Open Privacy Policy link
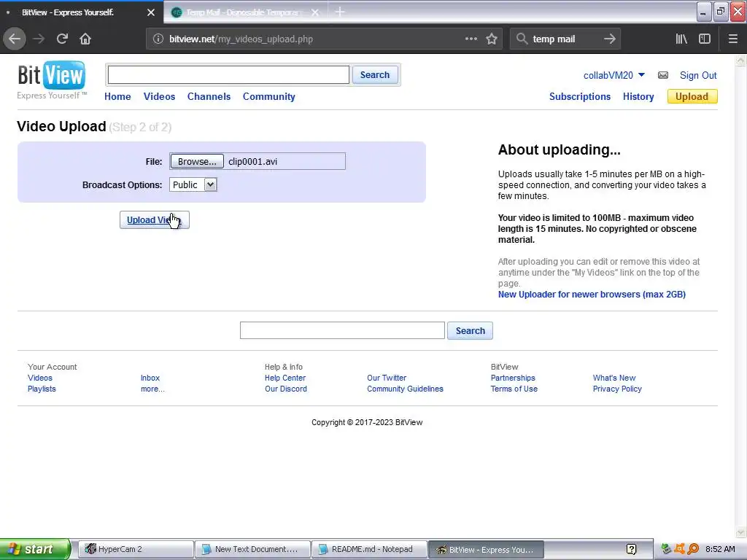The image size is (747, 560). 617,389
